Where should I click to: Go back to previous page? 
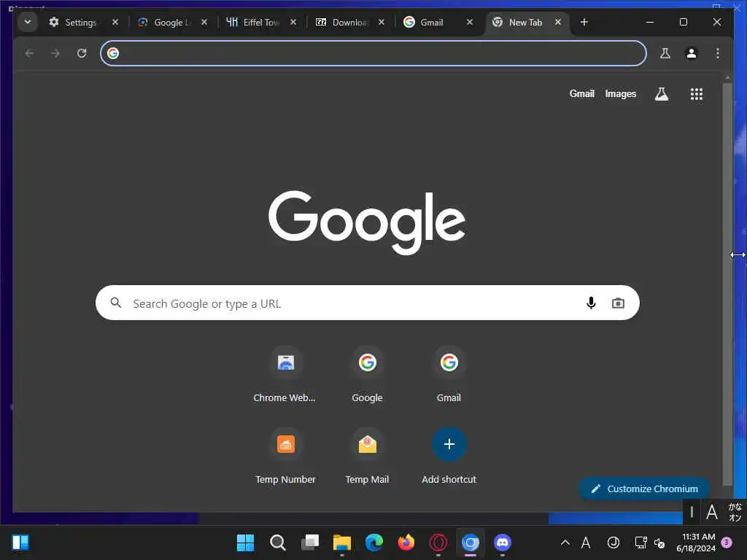point(29,52)
